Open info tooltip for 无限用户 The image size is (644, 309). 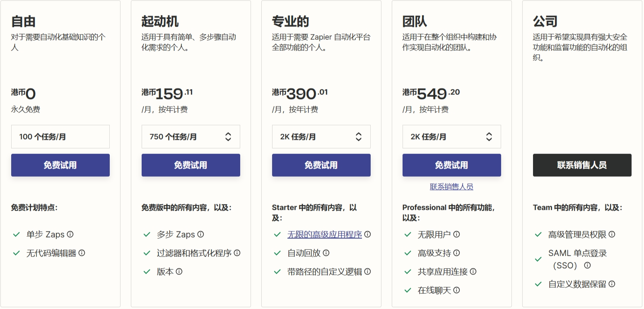pyautogui.click(x=457, y=234)
